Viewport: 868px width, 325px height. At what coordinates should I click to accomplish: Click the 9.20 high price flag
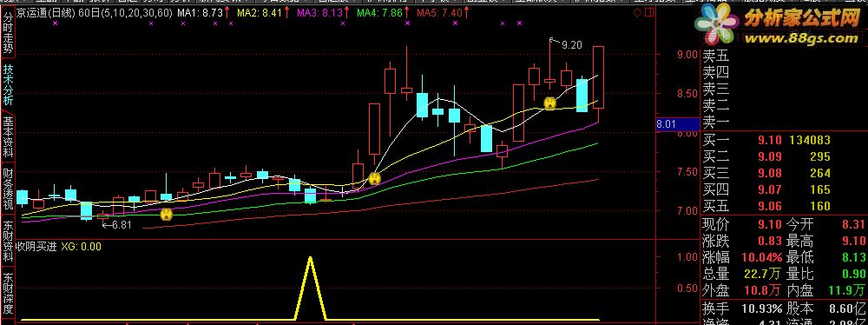tap(566, 44)
